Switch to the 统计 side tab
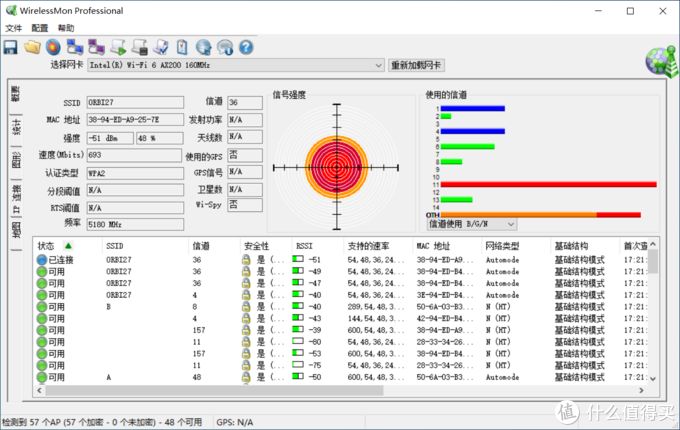The width and height of the screenshot is (680, 430). click(x=16, y=127)
